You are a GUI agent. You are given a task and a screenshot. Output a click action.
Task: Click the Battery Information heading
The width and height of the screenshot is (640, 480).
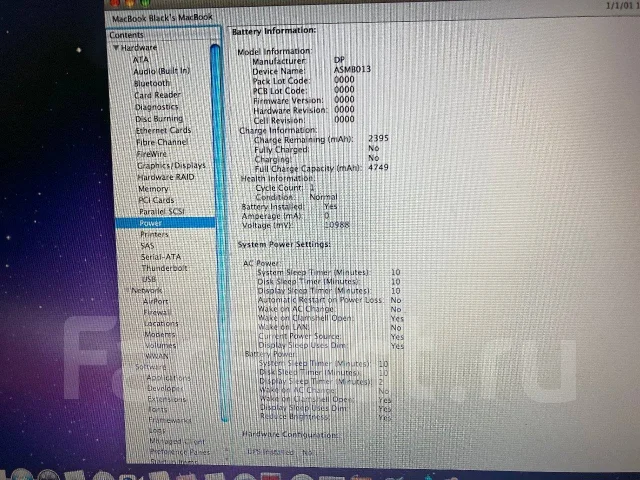[x=274, y=31]
